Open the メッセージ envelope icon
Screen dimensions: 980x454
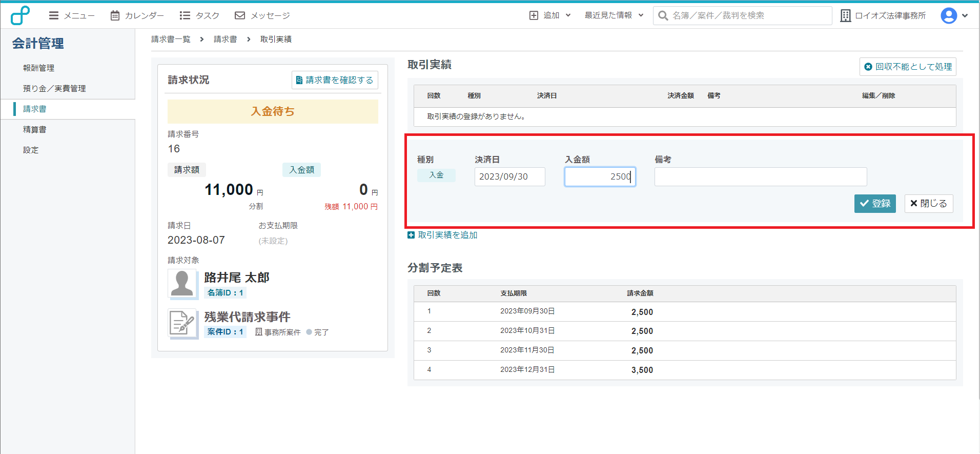[239, 15]
